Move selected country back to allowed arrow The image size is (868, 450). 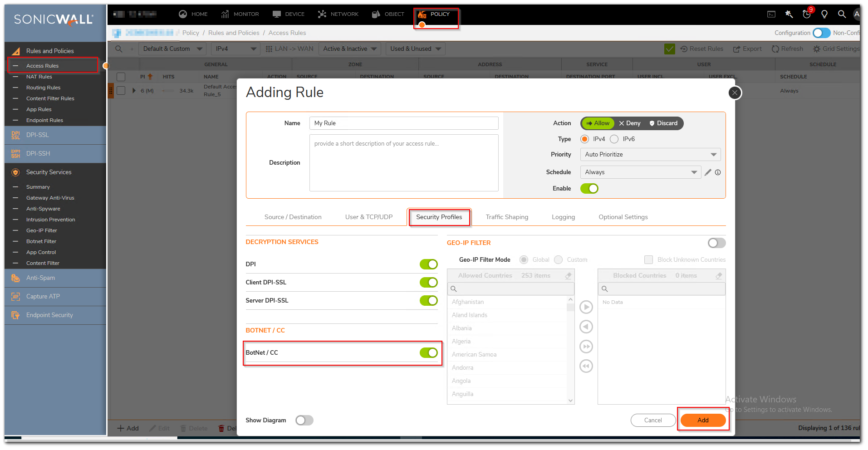[x=586, y=327]
